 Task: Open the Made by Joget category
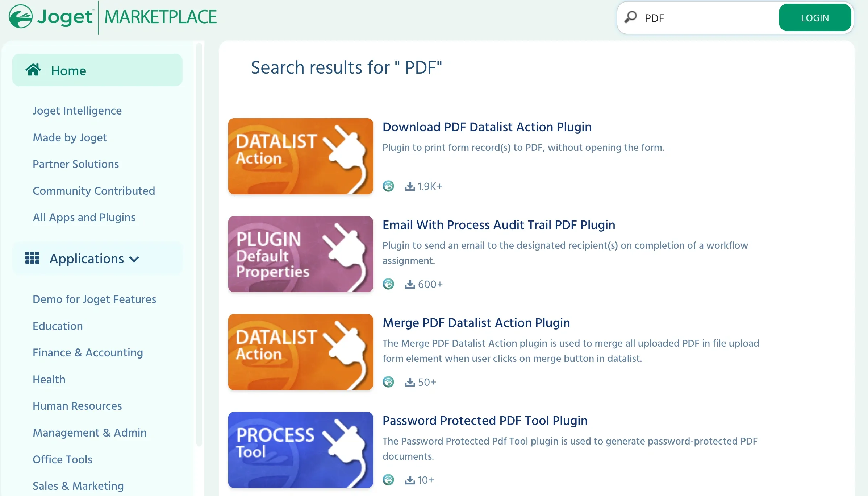(70, 137)
